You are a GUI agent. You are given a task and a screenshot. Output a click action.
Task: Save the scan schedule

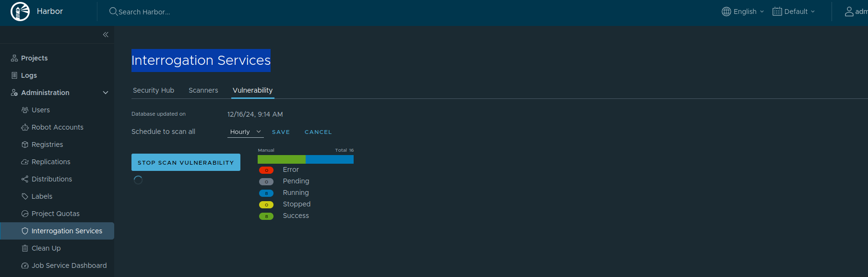[281, 132]
